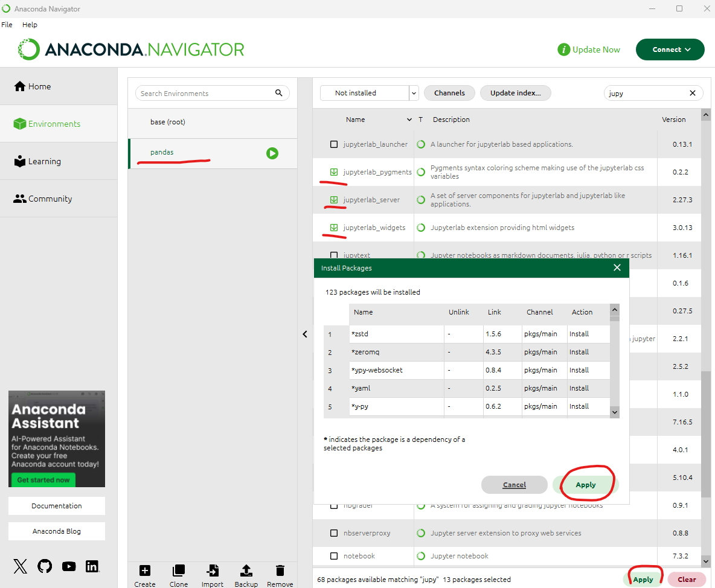Click the Channels button
Screen dimensions: 715x588
pyautogui.click(x=450, y=93)
